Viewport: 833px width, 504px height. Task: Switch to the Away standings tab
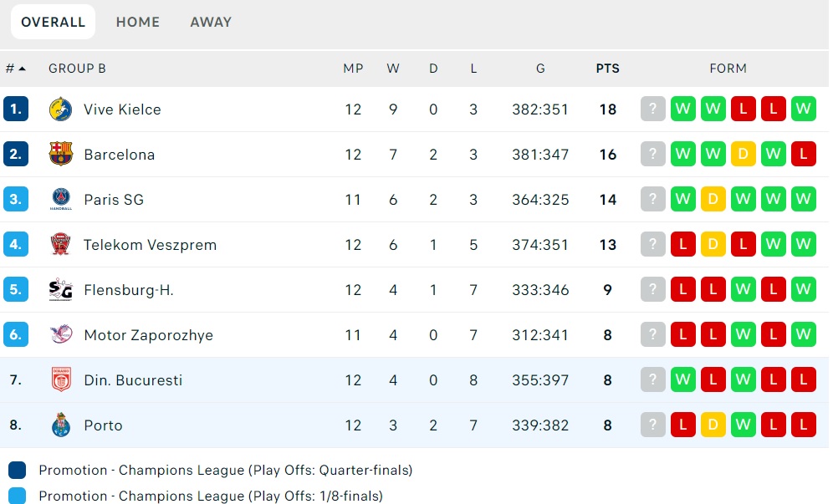tap(211, 23)
